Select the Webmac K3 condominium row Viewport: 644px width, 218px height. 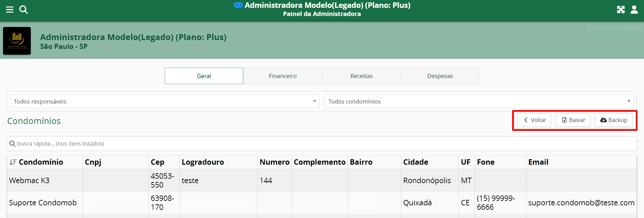click(x=29, y=180)
